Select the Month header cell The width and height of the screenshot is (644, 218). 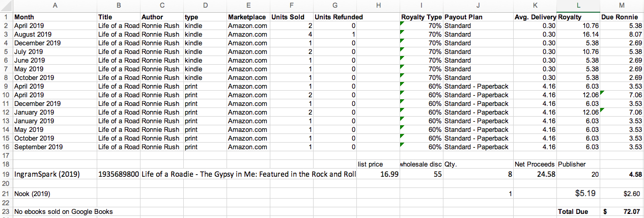click(54, 17)
